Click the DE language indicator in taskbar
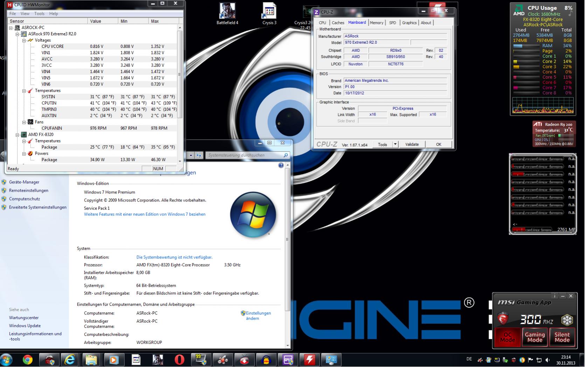588x367 pixels. click(469, 359)
